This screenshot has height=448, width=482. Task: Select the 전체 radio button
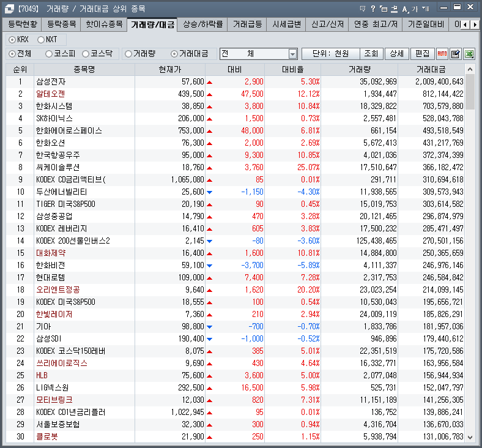point(12,54)
